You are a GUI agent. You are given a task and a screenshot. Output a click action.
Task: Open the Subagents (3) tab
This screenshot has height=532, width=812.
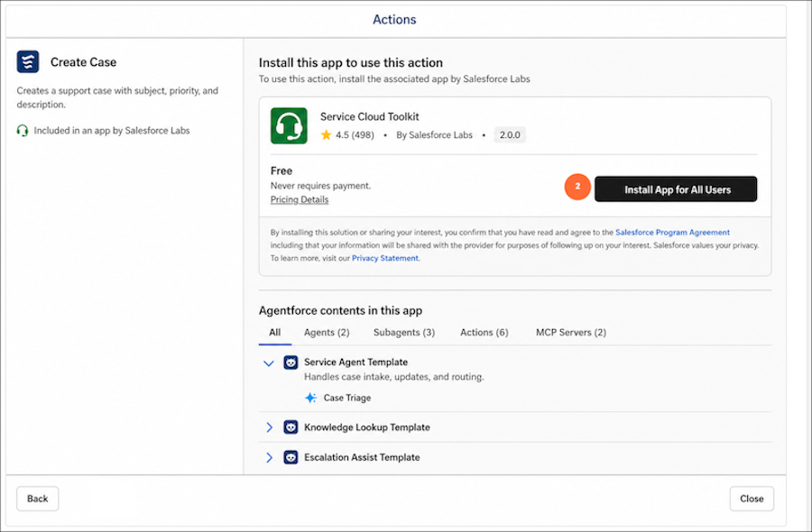404,333
